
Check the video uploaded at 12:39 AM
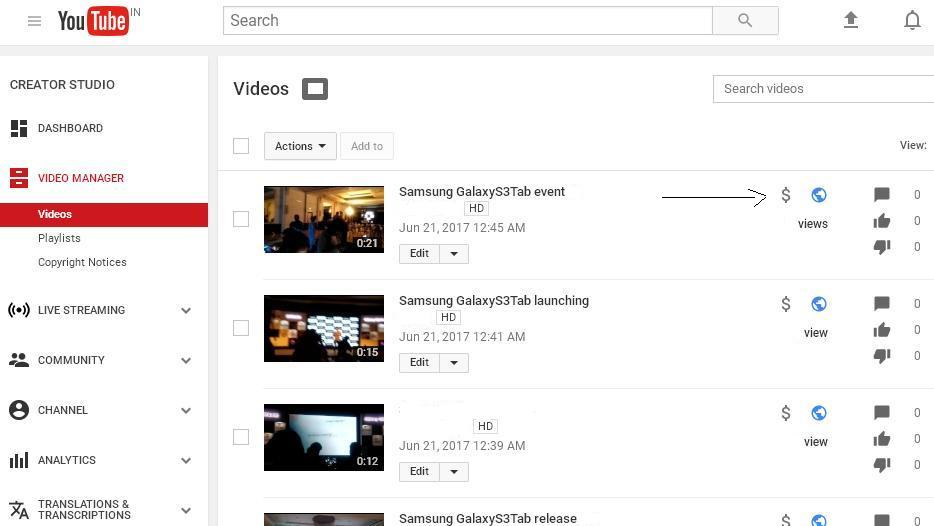241,437
